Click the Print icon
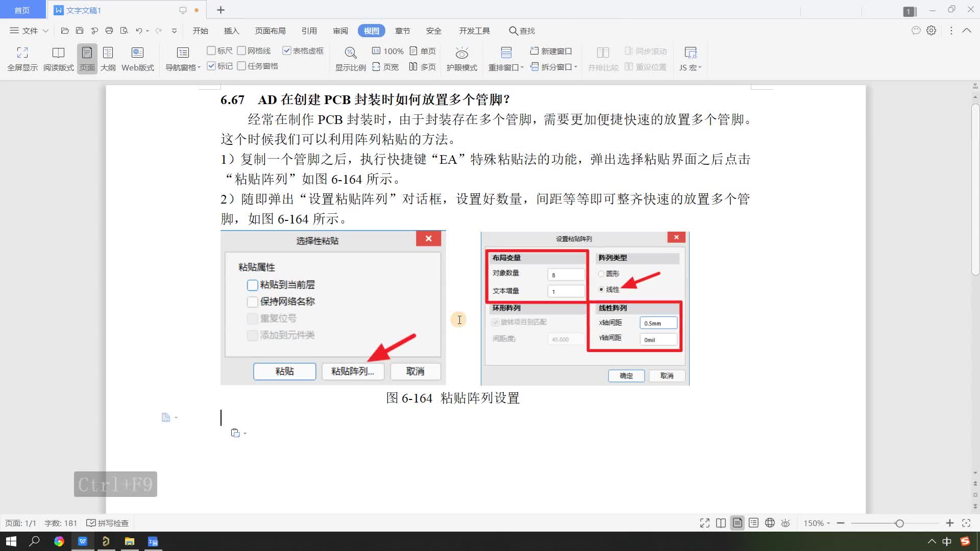Image resolution: width=980 pixels, height=551 pixels. click(109, 31)
